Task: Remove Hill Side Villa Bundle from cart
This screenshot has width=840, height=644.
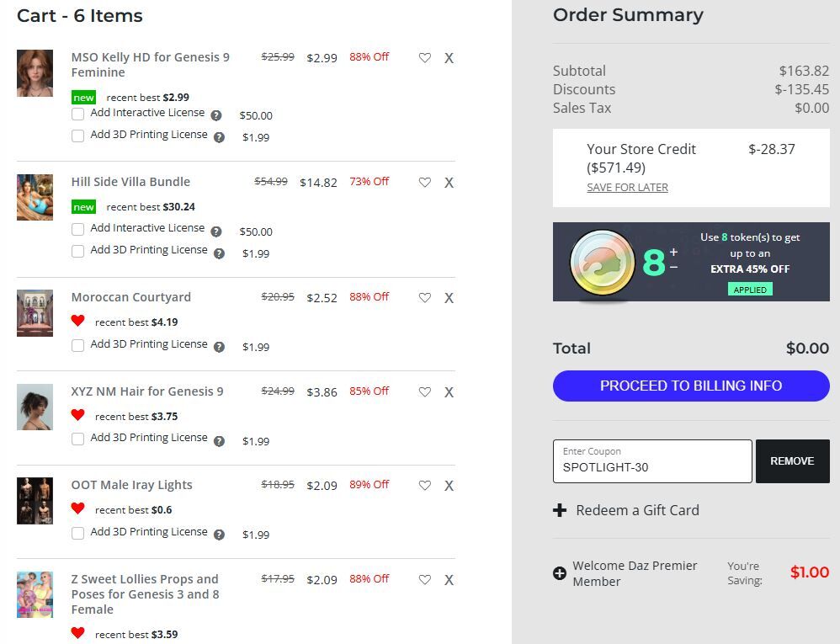Action: click(x=449, y=183)
